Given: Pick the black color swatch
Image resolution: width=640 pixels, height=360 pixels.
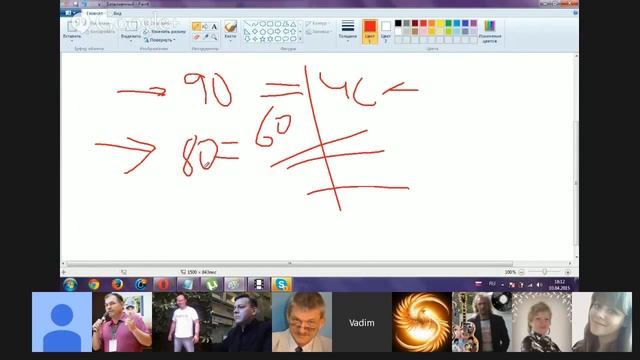Looking at the screenshot, I should pos(398,23).
